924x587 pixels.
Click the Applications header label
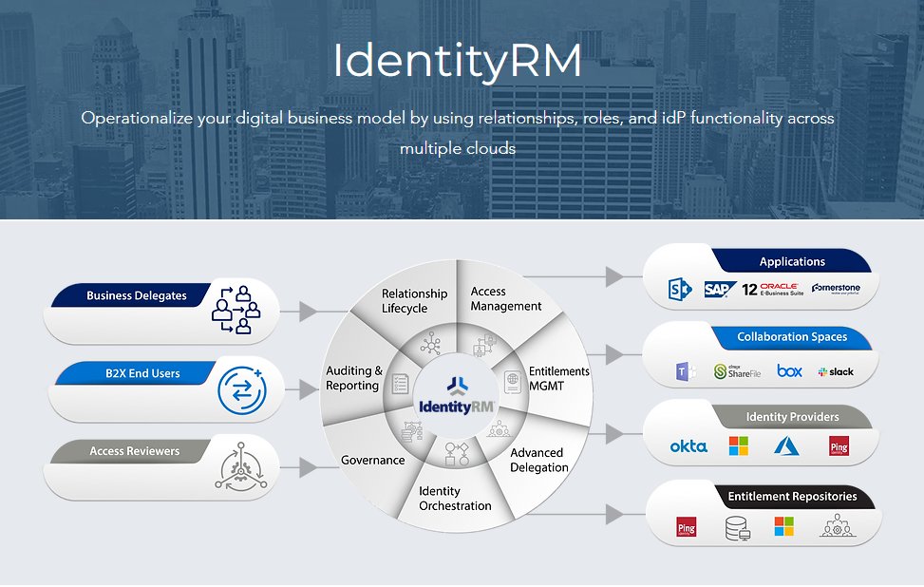792,261
